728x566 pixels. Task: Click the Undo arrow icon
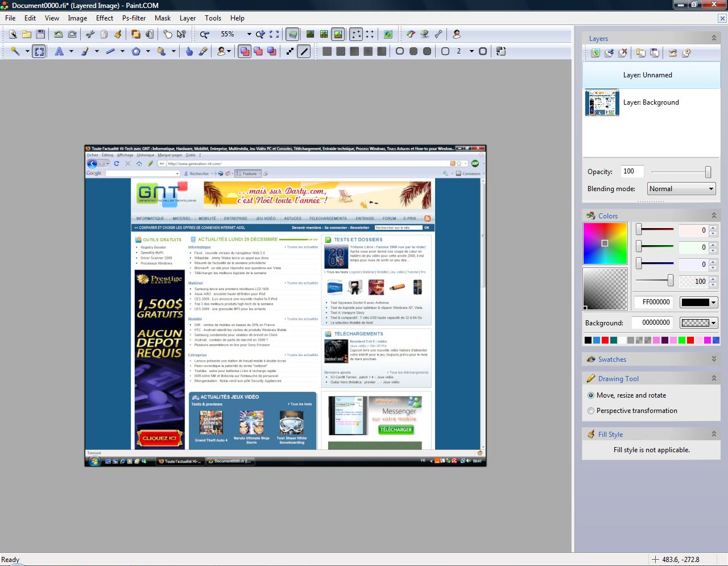click(x=58, y=34)
